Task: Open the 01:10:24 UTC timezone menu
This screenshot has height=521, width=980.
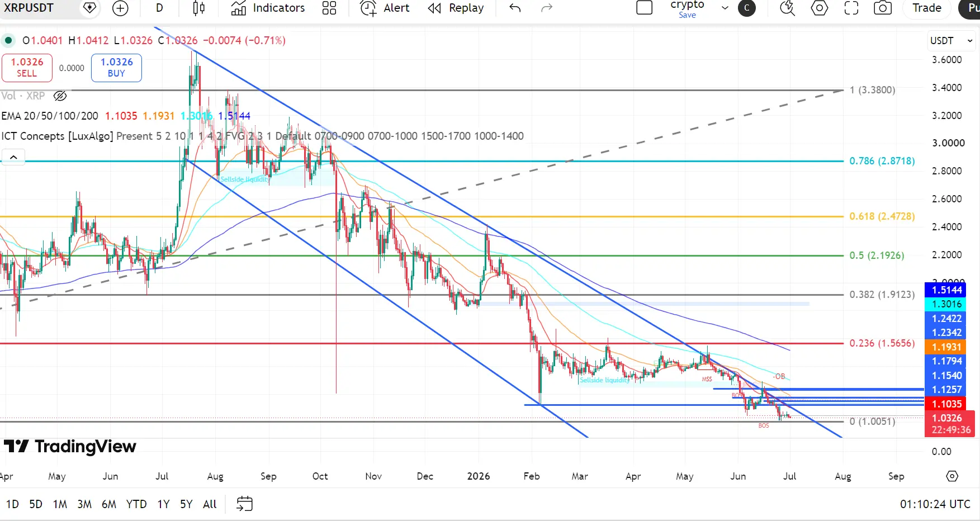Action: click(935, 504)
